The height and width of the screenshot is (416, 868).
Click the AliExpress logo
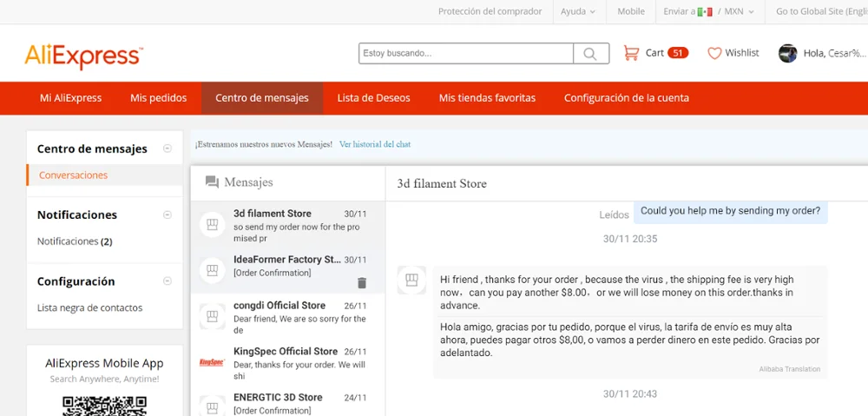[83, 56]
